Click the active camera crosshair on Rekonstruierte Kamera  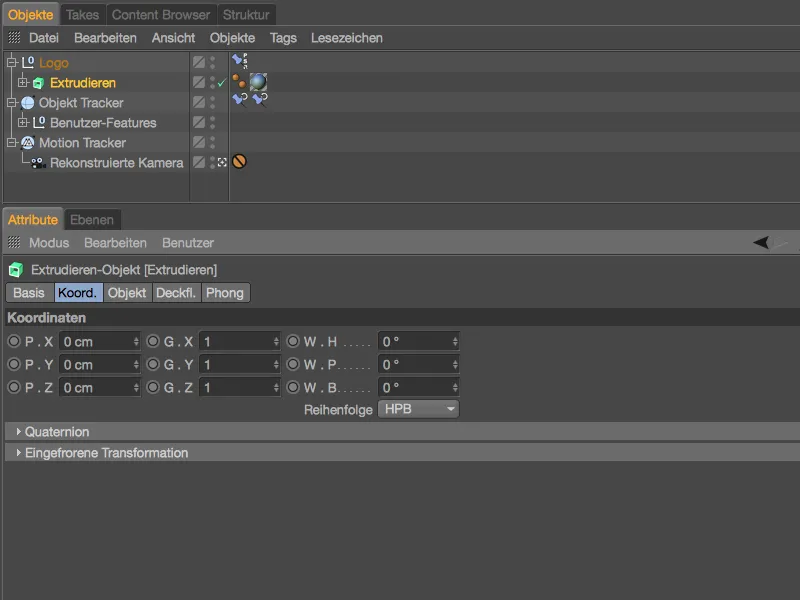tap(222, 162)
